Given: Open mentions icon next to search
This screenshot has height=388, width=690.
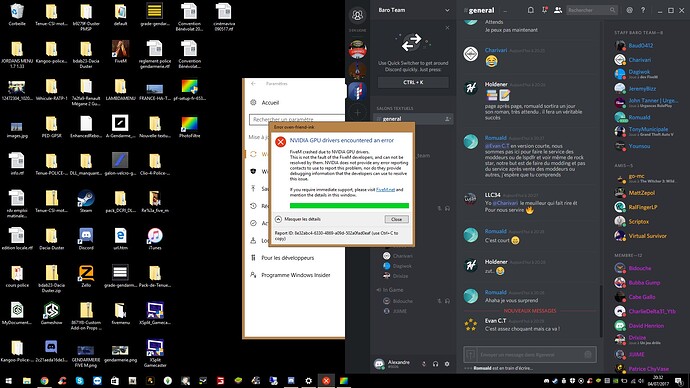Looking at the screenshot, I should point(630,10).
